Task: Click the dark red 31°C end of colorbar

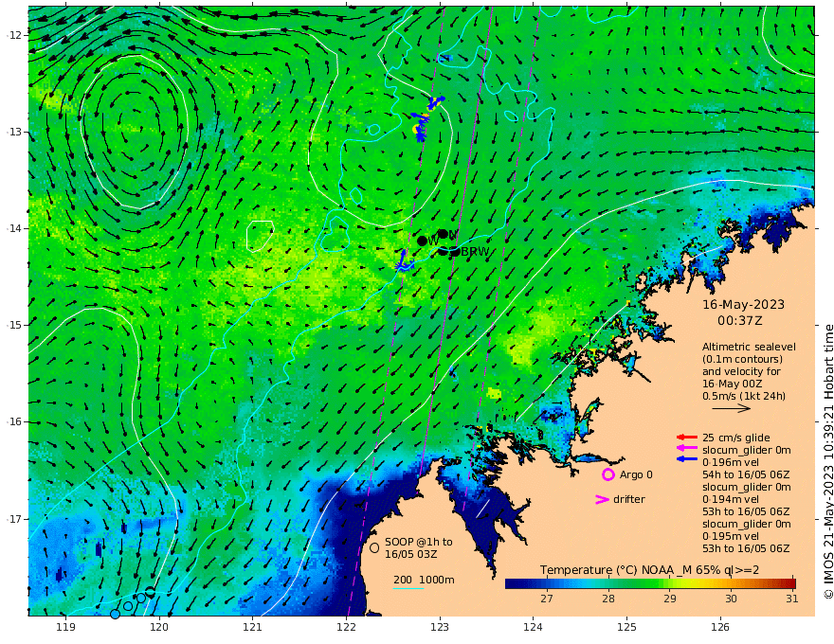Action: [789, 583]
